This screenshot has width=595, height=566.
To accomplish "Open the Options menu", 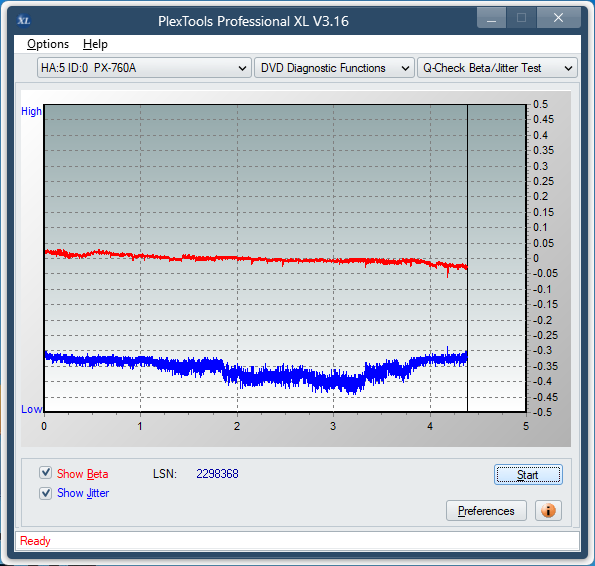I will [48, 44].
